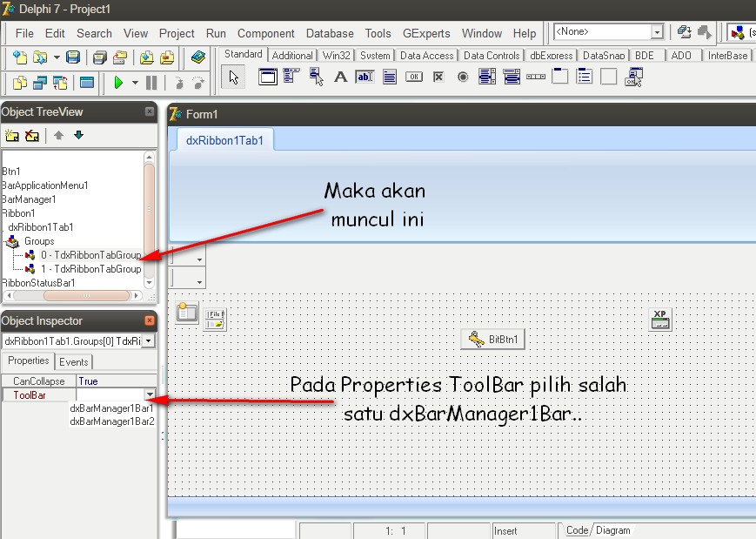Pause the running program
The image size is (756, 539).
[x=150, y=82]
